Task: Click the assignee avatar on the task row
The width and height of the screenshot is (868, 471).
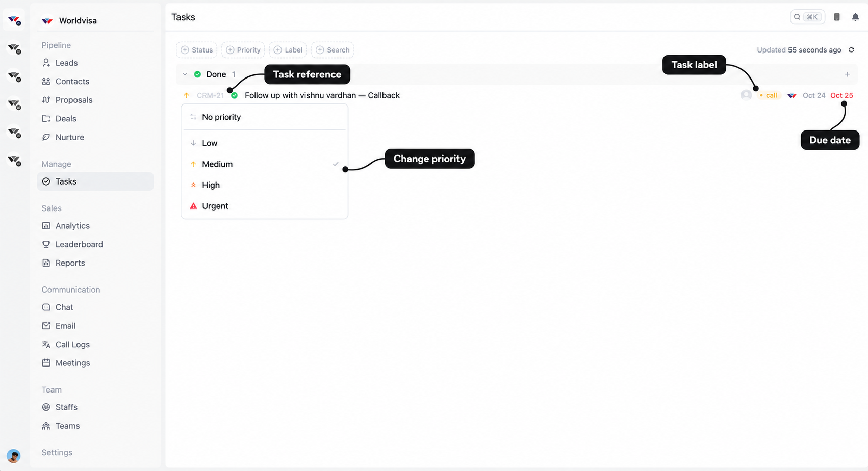Action: click(x=746, y=95)
